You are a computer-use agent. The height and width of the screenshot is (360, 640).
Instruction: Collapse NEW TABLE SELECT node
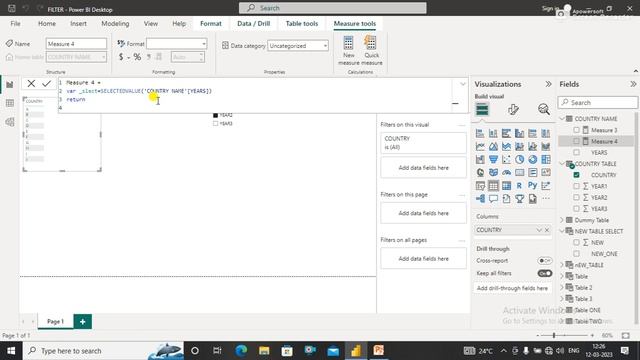click(562, 231)
